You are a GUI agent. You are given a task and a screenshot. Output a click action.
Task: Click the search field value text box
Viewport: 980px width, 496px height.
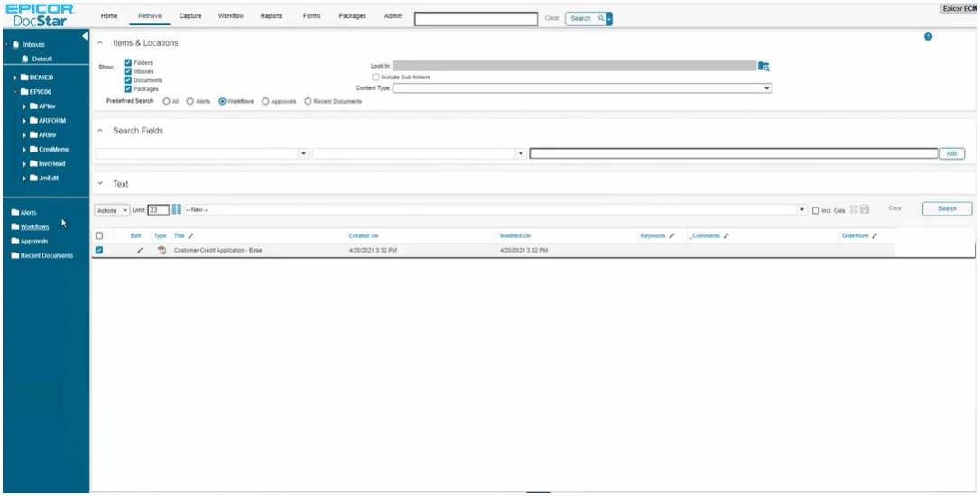[733, 153]
